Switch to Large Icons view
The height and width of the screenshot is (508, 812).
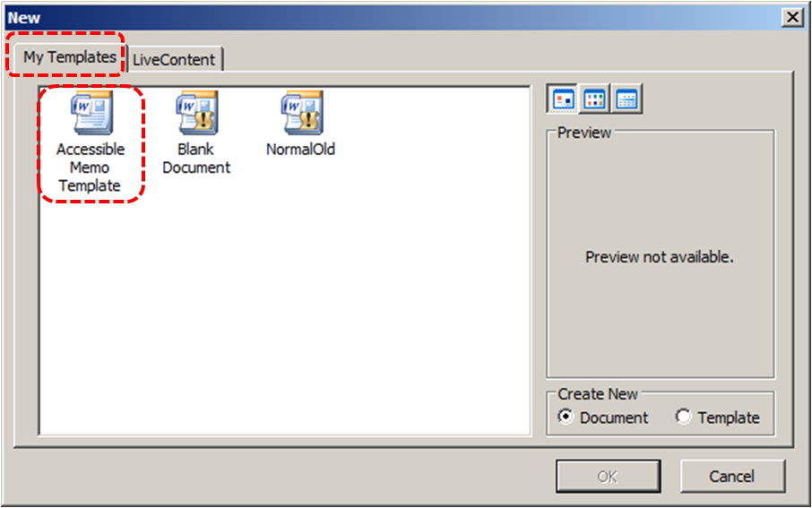pyautogui.click(x=563, y=99)
